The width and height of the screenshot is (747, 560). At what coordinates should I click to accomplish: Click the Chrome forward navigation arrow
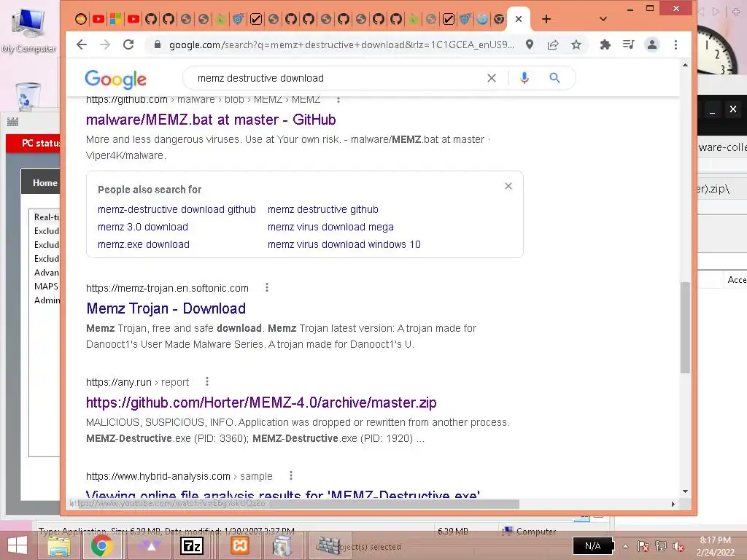[x=105, y=44]
